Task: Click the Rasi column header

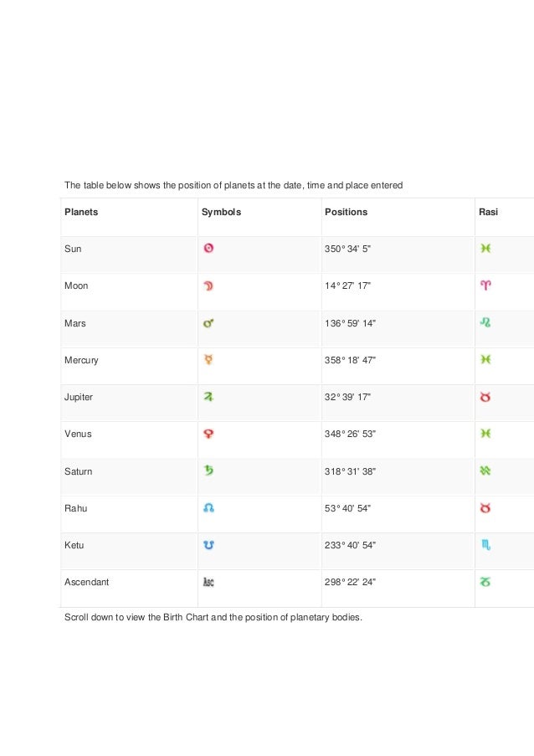Action: [x=488, y=212]
